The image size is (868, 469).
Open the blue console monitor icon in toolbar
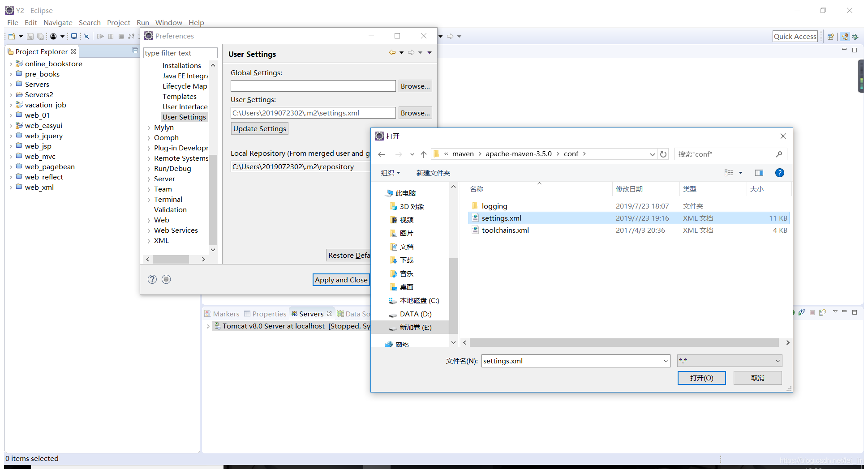point(74,36)
